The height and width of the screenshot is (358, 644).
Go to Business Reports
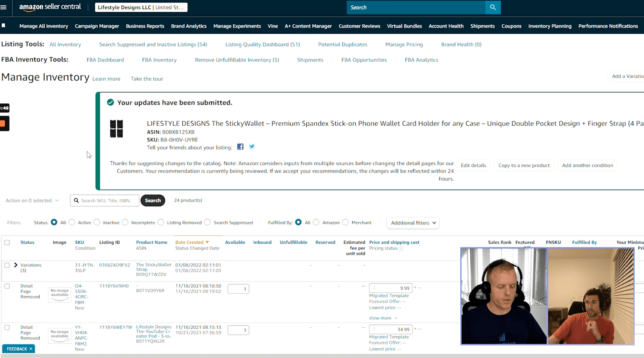(145, 26)
